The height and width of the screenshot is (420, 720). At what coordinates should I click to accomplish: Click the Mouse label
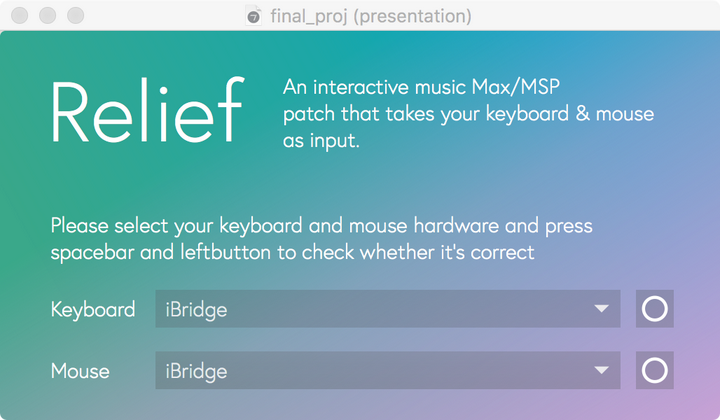(80, 371)
